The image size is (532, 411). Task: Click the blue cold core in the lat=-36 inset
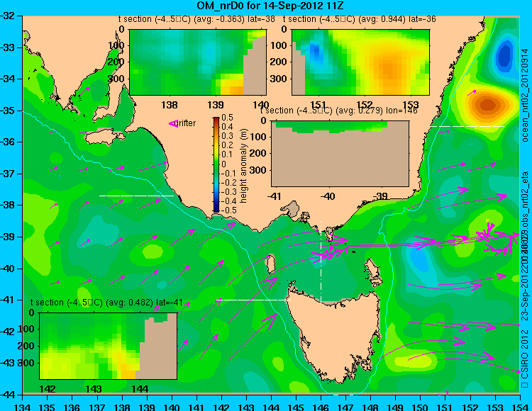pyautogui.click(x=316, y=51)
